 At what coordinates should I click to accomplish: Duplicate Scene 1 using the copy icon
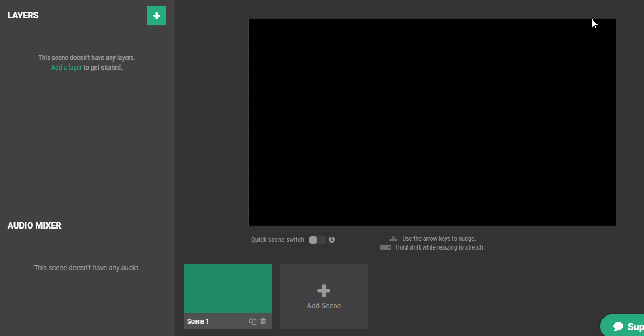tap(253, 321)
